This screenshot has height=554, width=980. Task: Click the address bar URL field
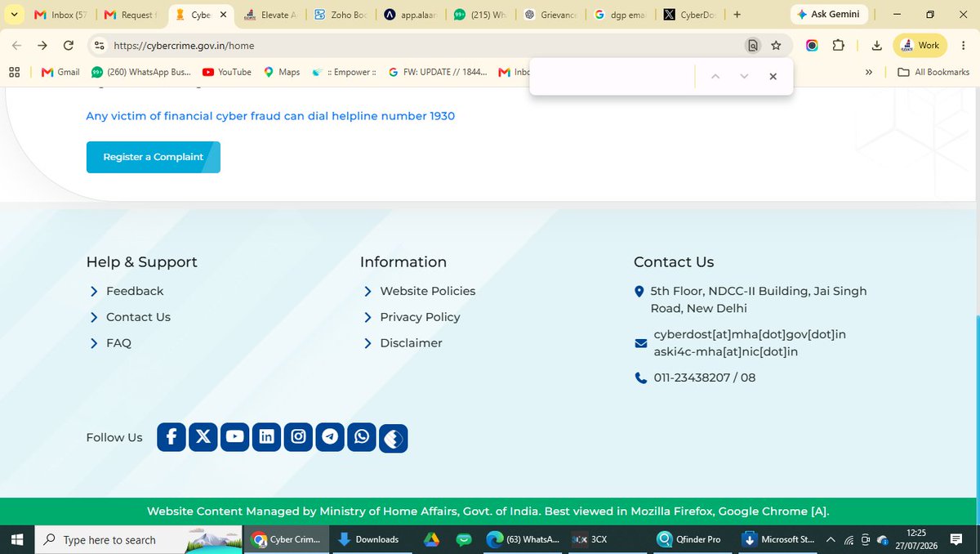[425, 46]
